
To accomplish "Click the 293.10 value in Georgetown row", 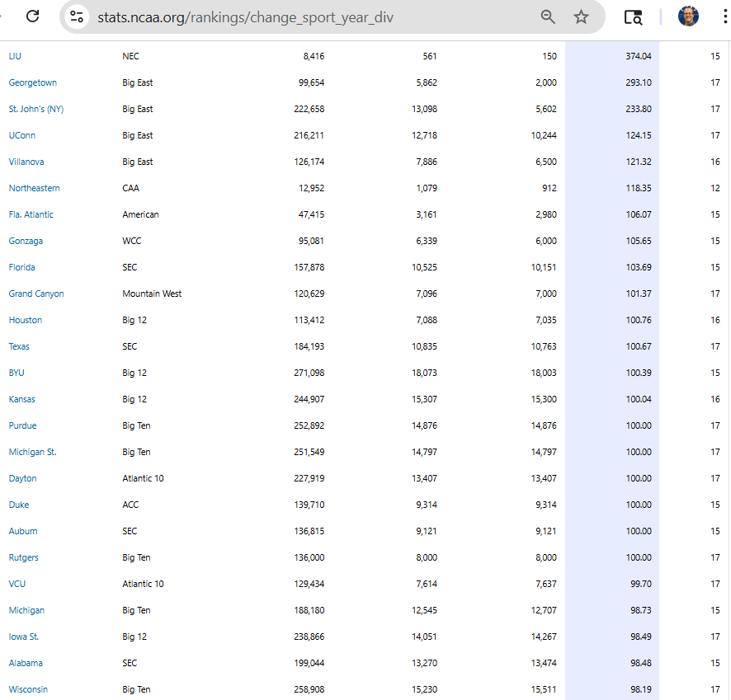I will 639,83.
